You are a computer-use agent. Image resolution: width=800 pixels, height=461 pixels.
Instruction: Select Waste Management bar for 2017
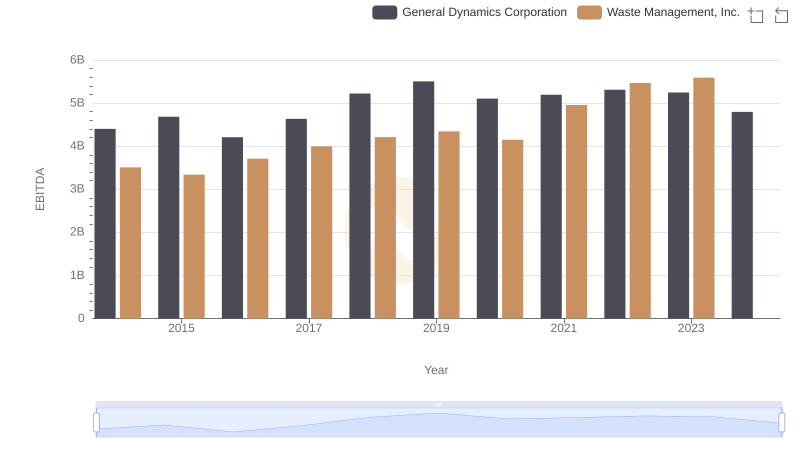pos(321,233)
